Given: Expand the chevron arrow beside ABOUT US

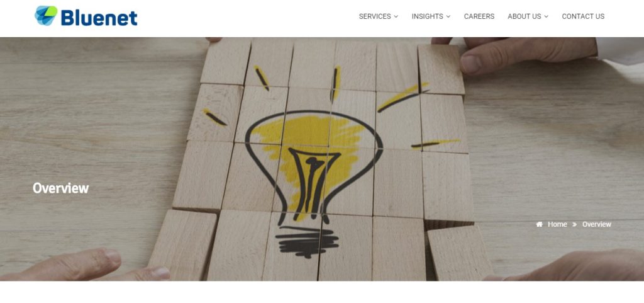Looking at the screenshot, I should click(x=547, y=16).
